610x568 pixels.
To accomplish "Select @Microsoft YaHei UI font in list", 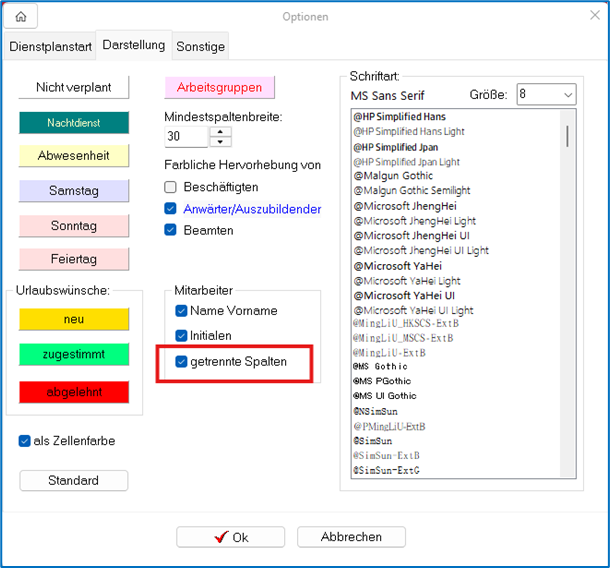I will tap(404, 296).
